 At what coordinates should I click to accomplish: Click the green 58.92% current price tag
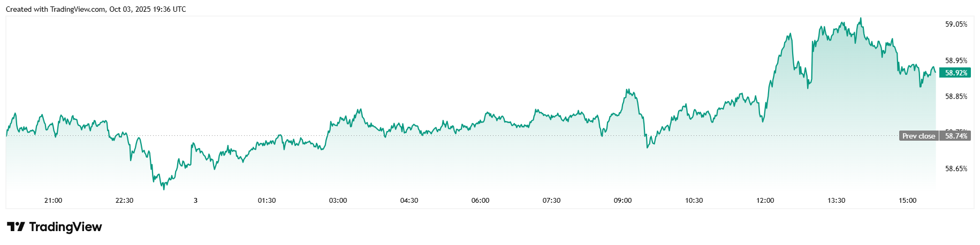955,73
